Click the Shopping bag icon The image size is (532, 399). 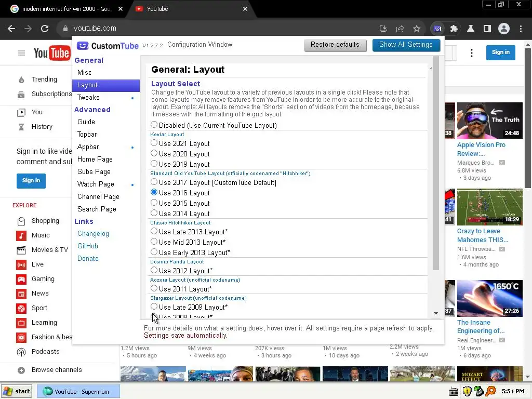pyautogui.click(x=21, y=221)
